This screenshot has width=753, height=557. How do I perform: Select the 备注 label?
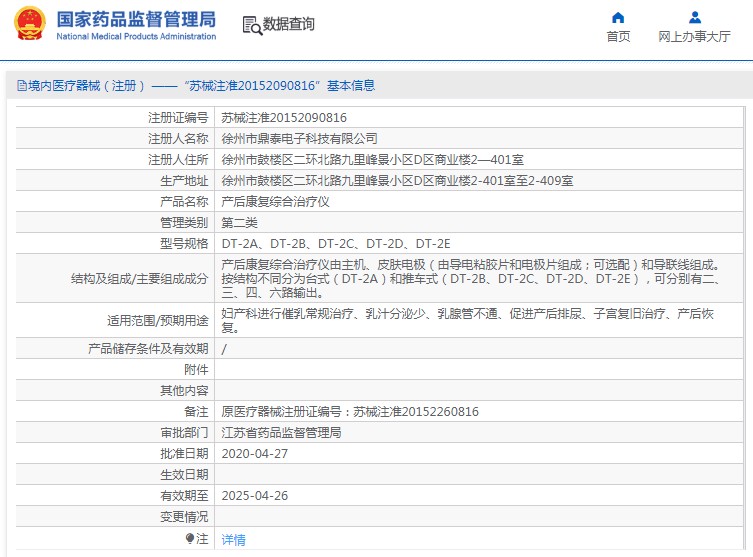pyautogui.click(x=196, y=412)
